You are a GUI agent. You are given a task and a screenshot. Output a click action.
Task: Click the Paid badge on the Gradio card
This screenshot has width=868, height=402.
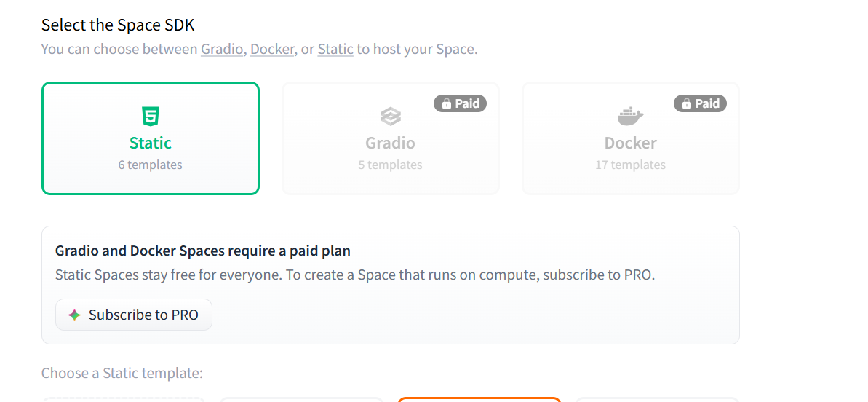click(x=460, y=103)
